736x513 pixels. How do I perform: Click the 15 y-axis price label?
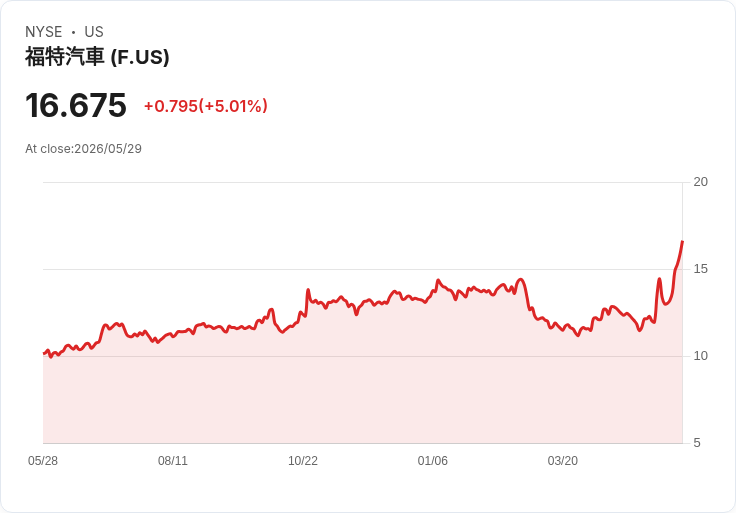click(x=700, y=269)
